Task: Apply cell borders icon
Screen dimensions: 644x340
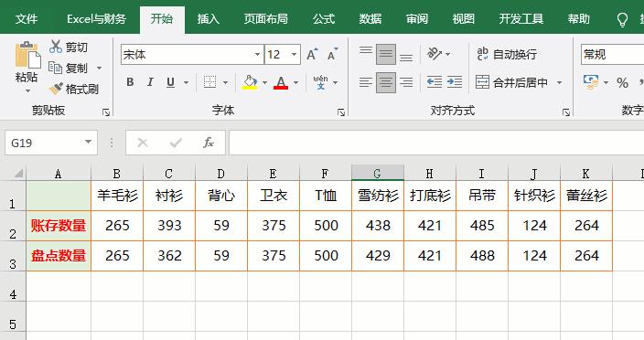Action: coord(209,82)
